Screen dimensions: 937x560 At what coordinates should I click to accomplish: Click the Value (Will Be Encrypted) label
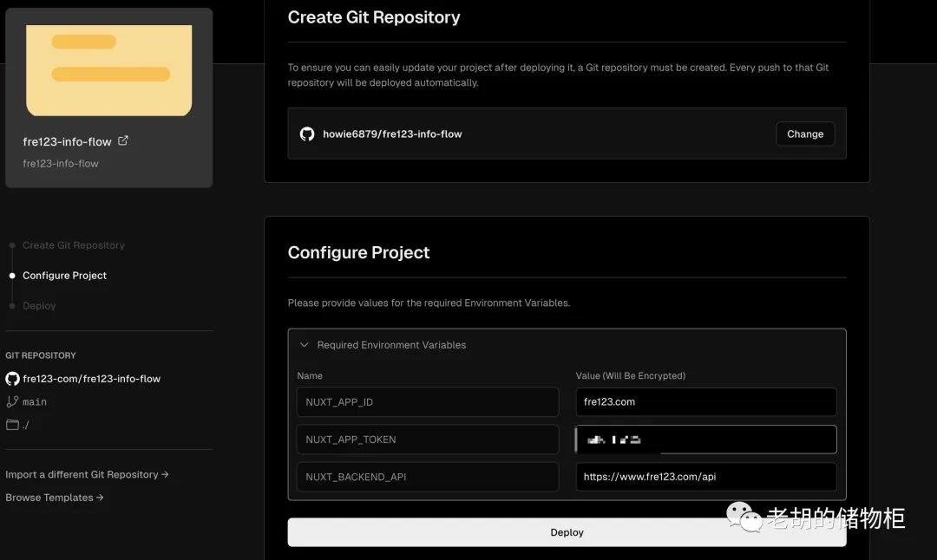[x=631, y=375]
